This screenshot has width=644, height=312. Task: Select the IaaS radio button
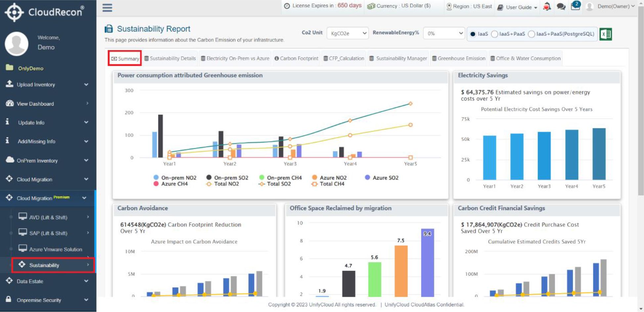tap(473, 34)
